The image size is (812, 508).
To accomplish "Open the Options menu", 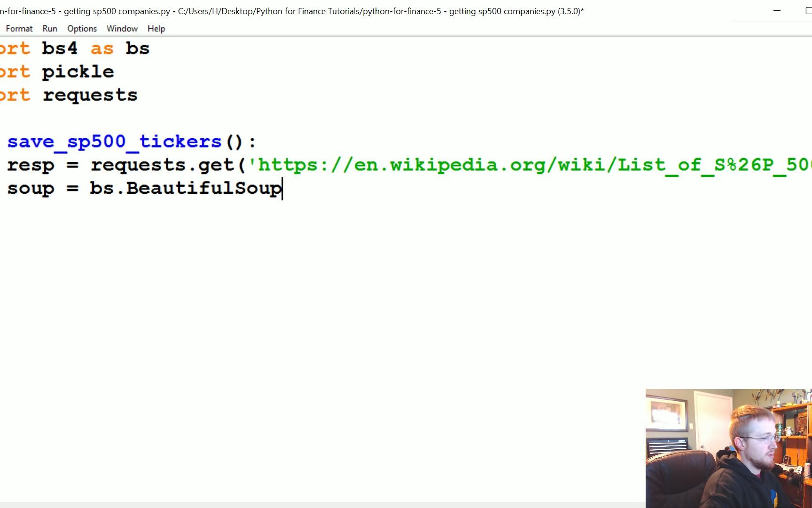I will click(x=82, y=29).
